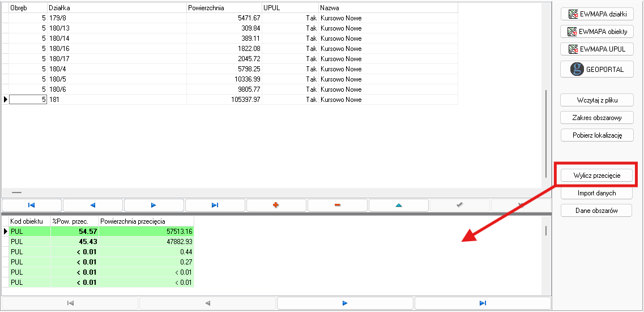The image size is (644, 312).
Task: Click lower table vertical scrollbar thumb
Action: coord(546,230)
